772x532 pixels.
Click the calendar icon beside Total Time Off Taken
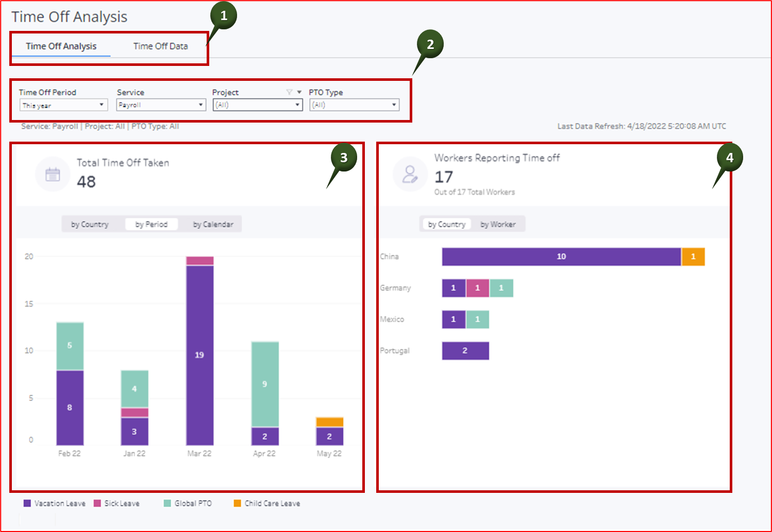click(52, 174)
